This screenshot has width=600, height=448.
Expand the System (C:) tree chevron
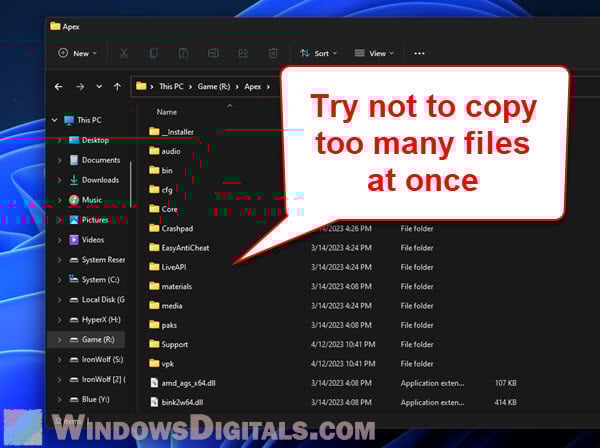pyautogui.click(x=59, y=280)
